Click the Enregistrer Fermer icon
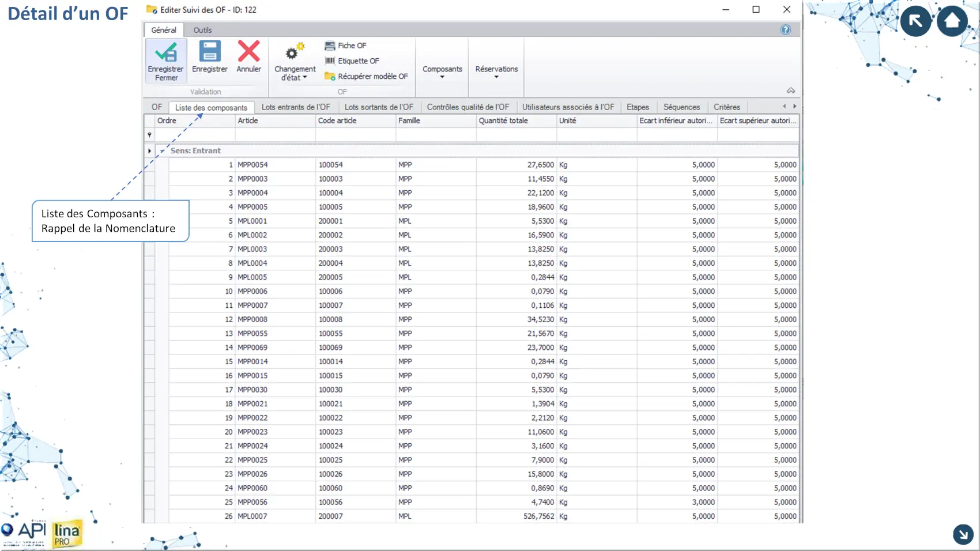980x551 pixels. pos(166,53)
